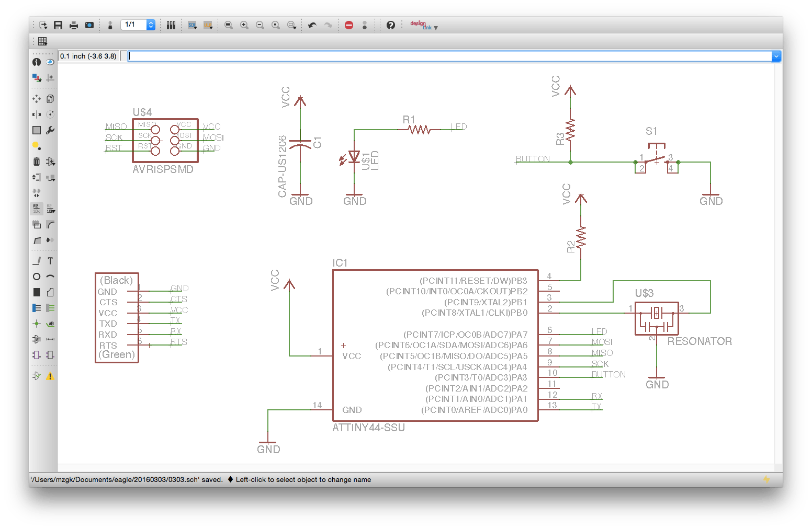Select the Delete trash tool
This screenshot has height=529, width=812.
click(37, 162)
